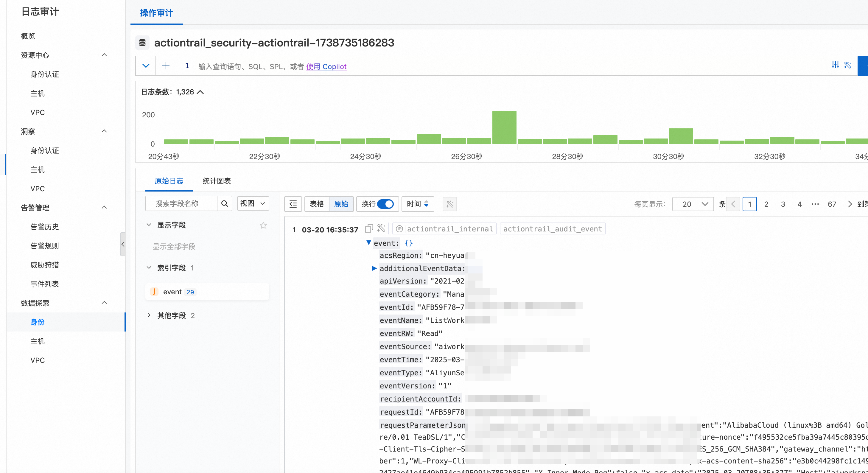Go to the next page arrow

pyautogui.click(x=850, y=204)
